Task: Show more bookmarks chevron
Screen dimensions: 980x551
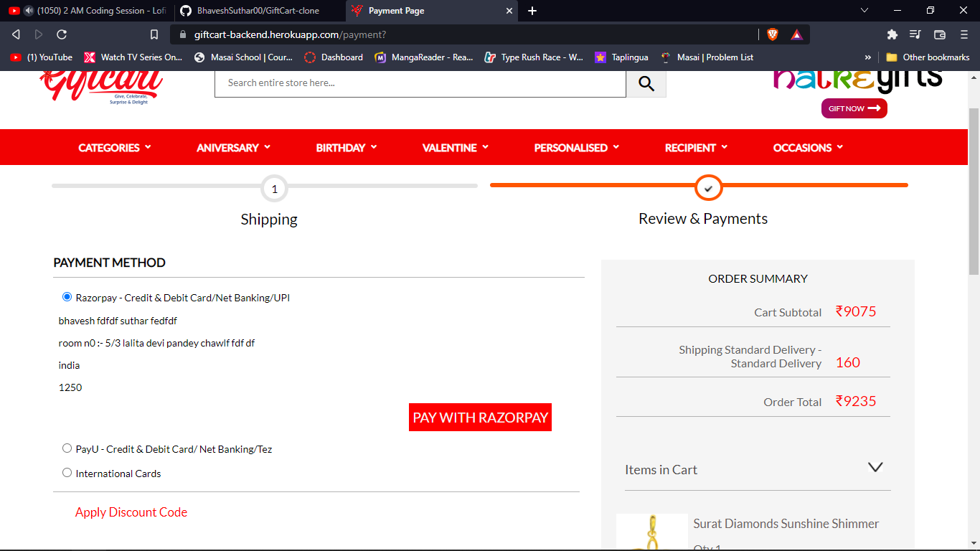Action: (868, 57)
